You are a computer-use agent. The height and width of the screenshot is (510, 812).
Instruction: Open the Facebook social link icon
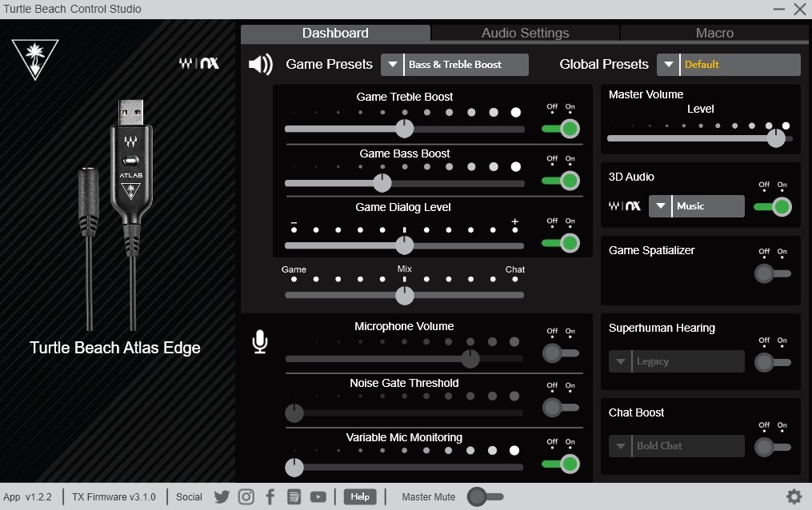[270, 497]
